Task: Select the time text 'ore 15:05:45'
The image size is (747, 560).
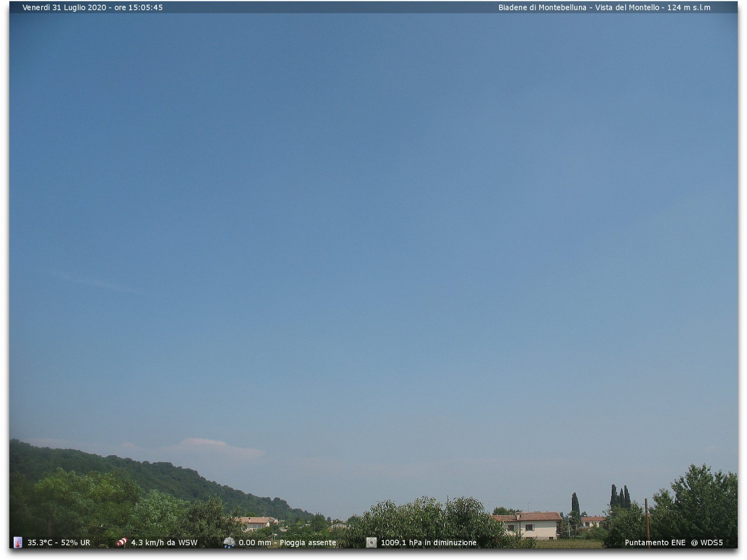Action: (139, 7)
